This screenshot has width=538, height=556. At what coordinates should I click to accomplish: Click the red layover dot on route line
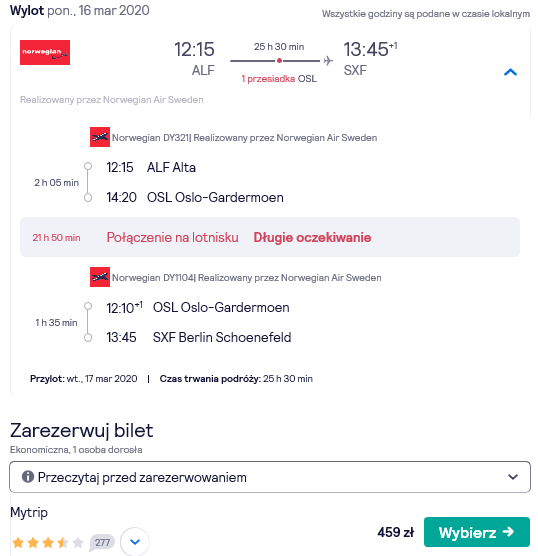click(x=279, y=61)
